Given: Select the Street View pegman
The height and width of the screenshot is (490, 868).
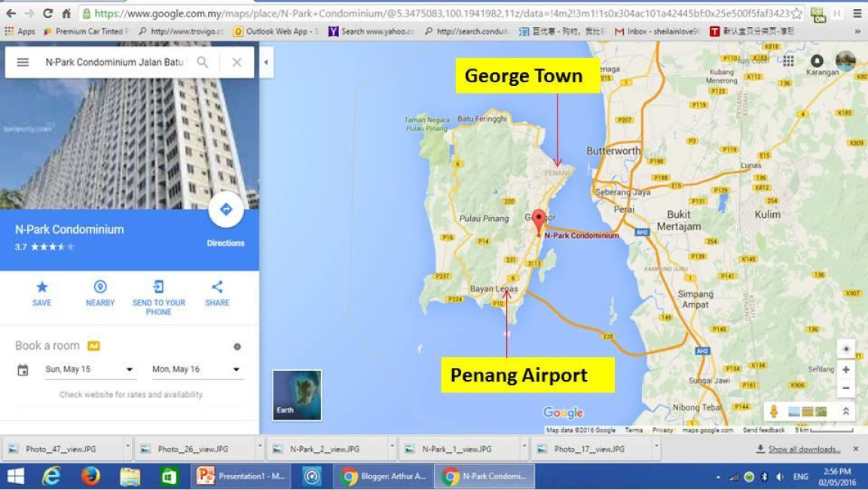Looking at the screenshot, I should 774,412.
